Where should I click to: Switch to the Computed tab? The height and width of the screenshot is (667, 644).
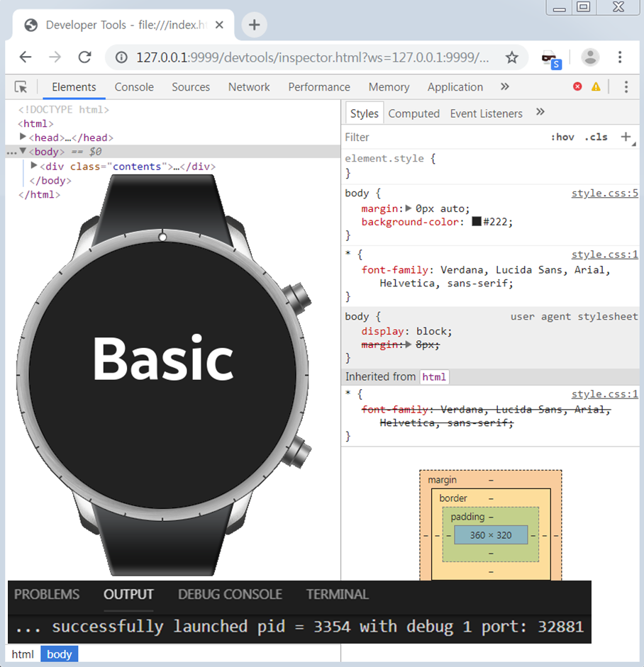(x=414, y=113)
